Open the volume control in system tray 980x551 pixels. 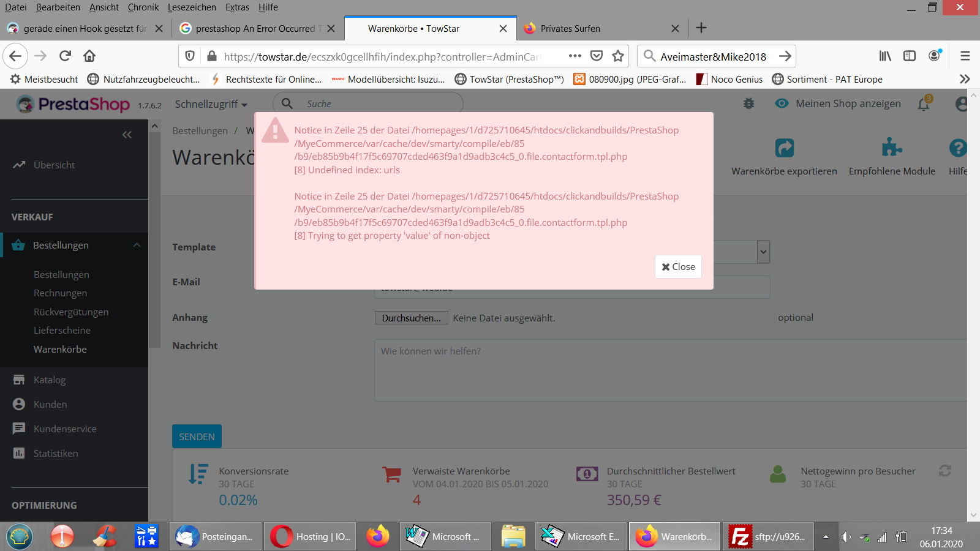pos(846,537)
